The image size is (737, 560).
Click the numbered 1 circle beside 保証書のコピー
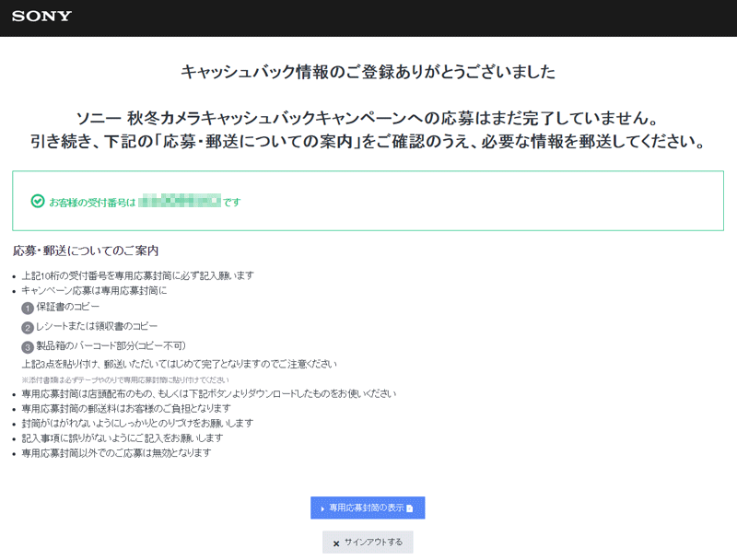pos(28,309)
